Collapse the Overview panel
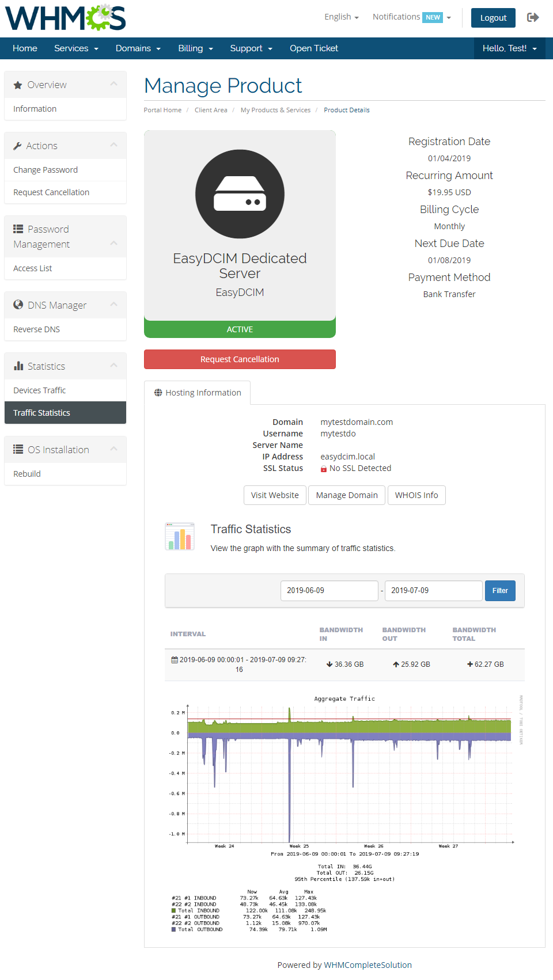Viewport: 553px width, 980px height. (x=114, y=84)
